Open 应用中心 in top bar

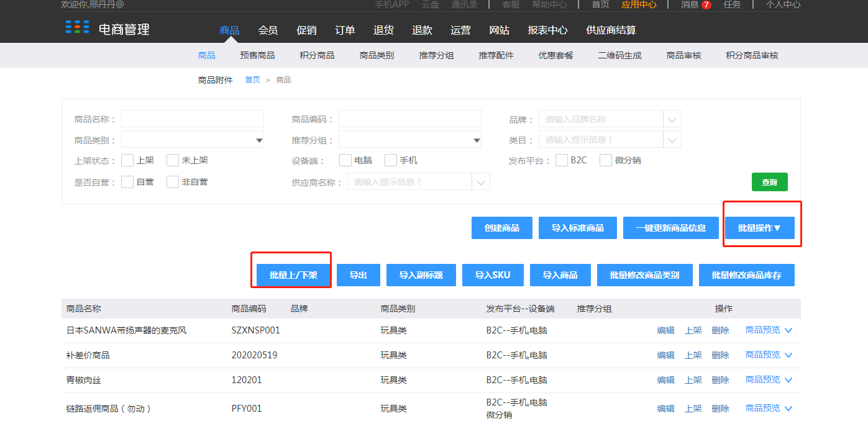tap(639, 4)
